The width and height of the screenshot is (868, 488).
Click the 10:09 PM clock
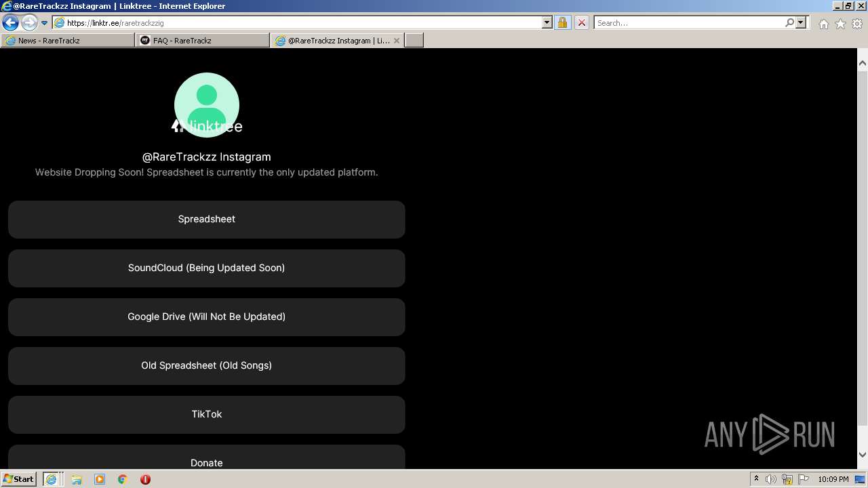833,479
